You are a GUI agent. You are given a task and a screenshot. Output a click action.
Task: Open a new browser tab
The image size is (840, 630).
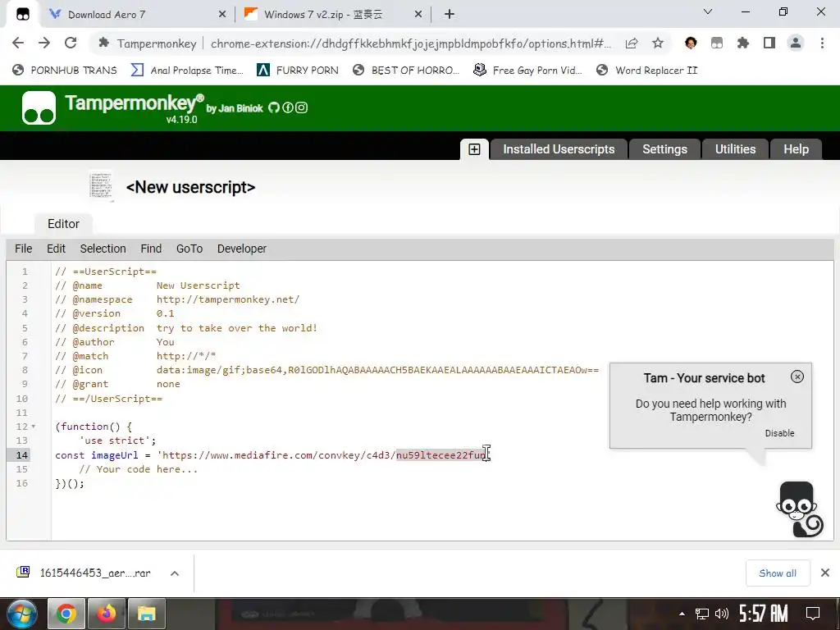click(x=450, y=15)
